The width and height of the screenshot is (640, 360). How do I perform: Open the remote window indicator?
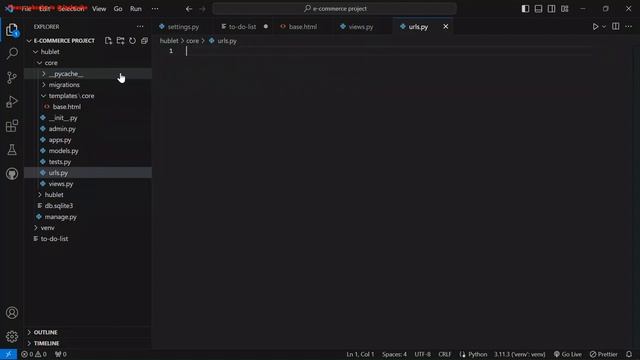(x=8, y=354)
